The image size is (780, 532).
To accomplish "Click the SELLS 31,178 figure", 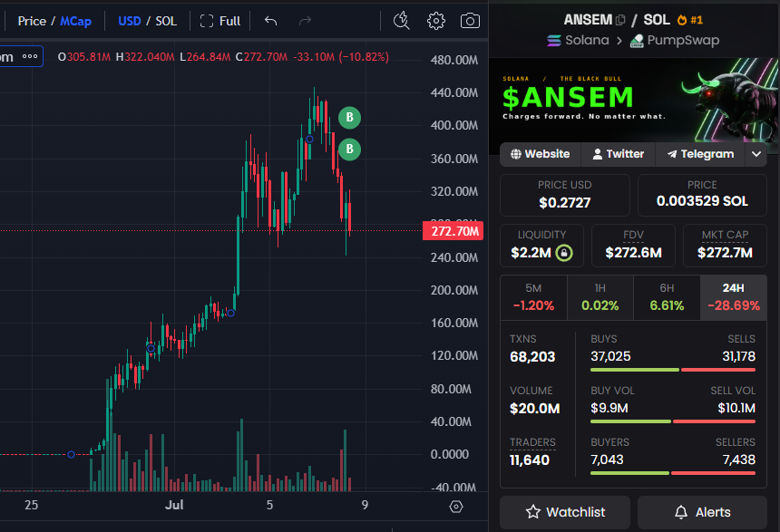I will 738,356.
